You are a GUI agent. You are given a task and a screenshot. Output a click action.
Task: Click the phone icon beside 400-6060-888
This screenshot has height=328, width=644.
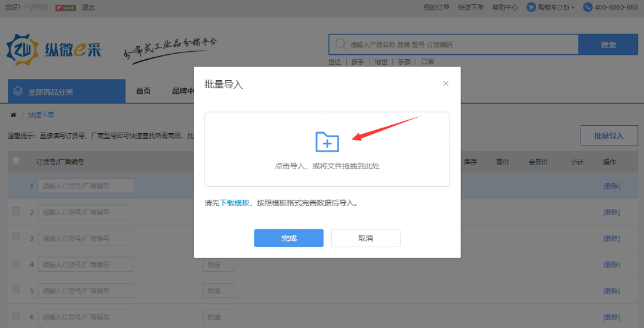click(x=587, y=7)
